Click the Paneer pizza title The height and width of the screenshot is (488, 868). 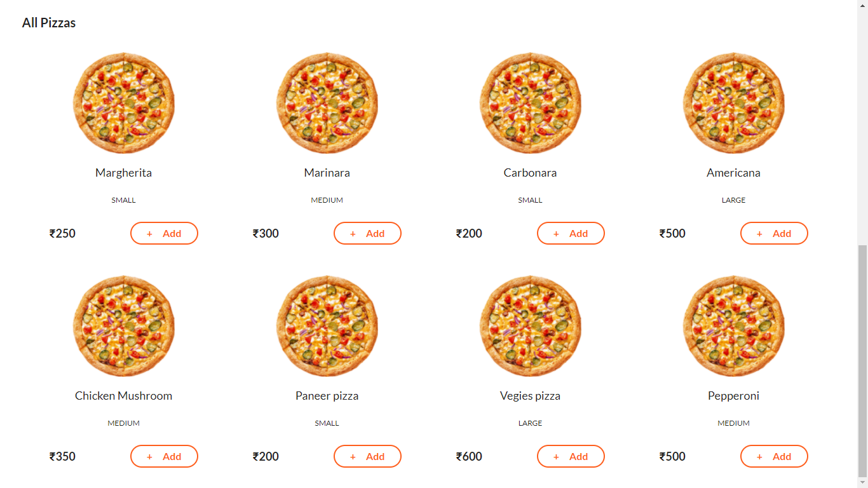[x=327, y=395]
